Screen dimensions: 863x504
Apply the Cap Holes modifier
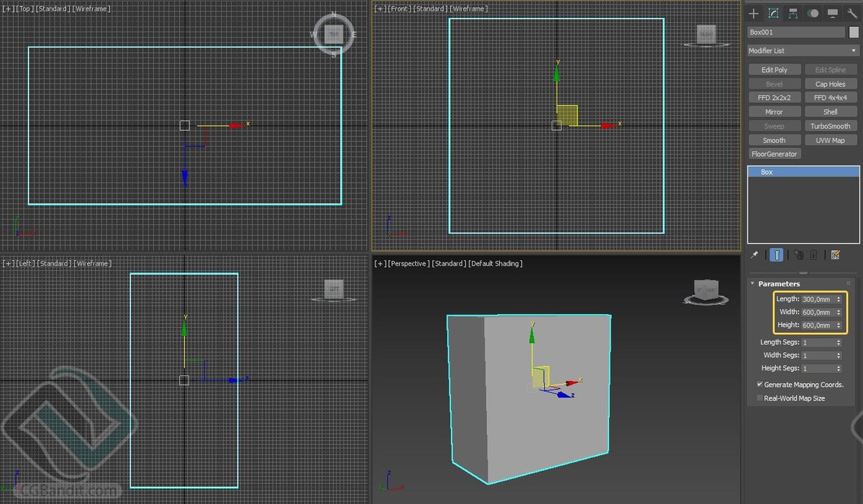[x=831, y=84]
